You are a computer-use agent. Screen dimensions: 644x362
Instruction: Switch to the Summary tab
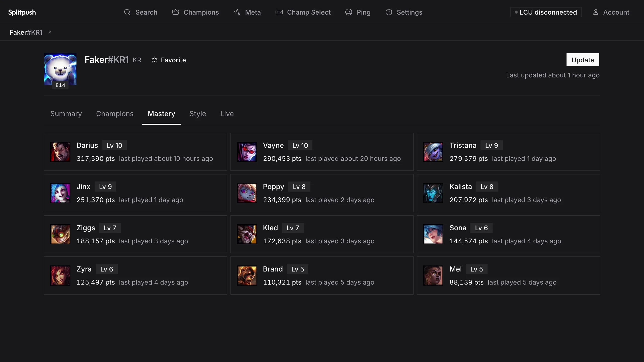coord(66,114)
